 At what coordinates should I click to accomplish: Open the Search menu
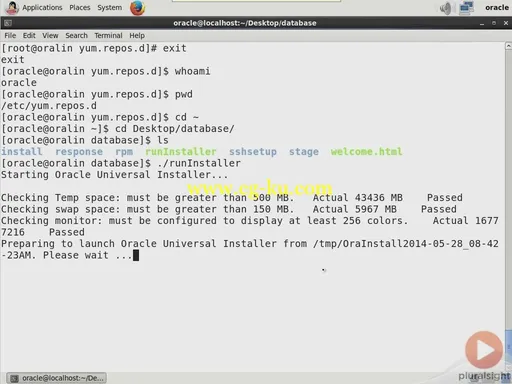tap(76, 35)
